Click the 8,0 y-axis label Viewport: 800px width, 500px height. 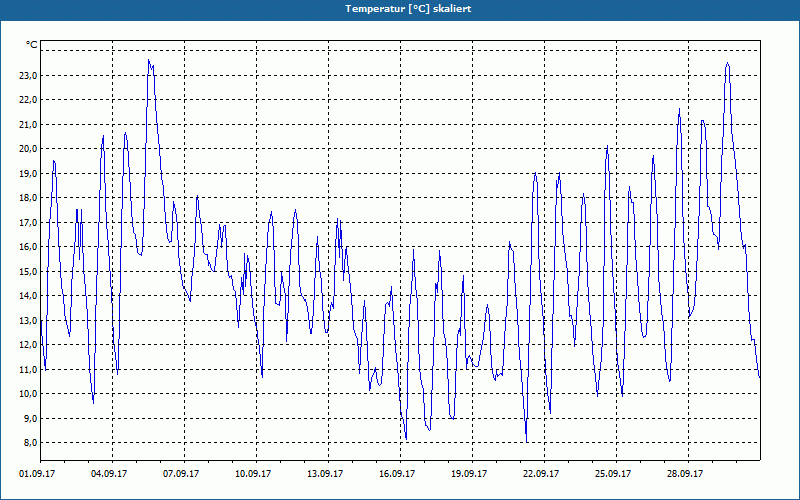tap(30, 443)
